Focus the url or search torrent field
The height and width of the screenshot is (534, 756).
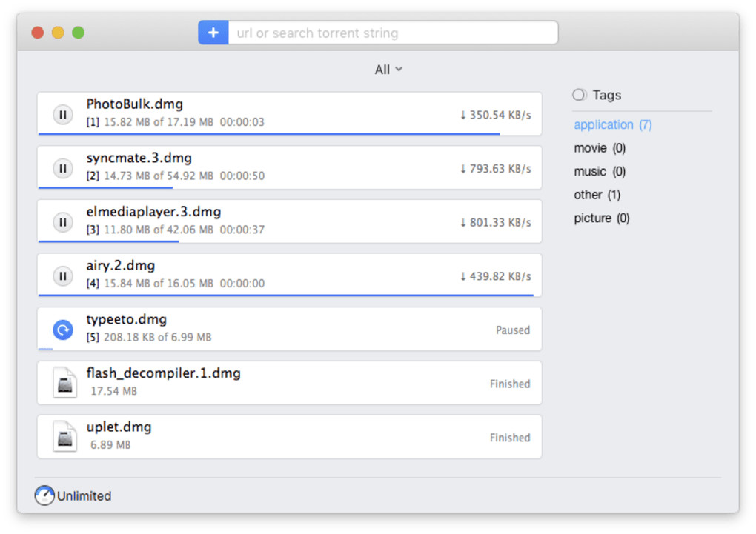click(x=393, y=33)
